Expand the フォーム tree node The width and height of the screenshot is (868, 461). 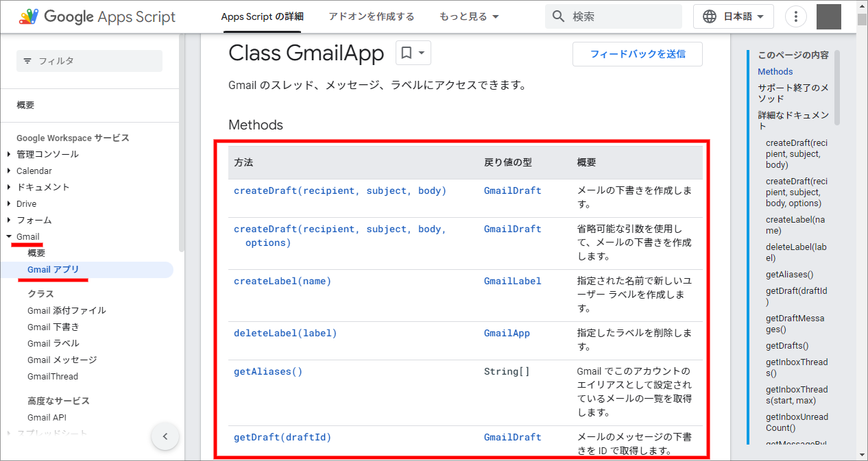(x=9, y=220)
